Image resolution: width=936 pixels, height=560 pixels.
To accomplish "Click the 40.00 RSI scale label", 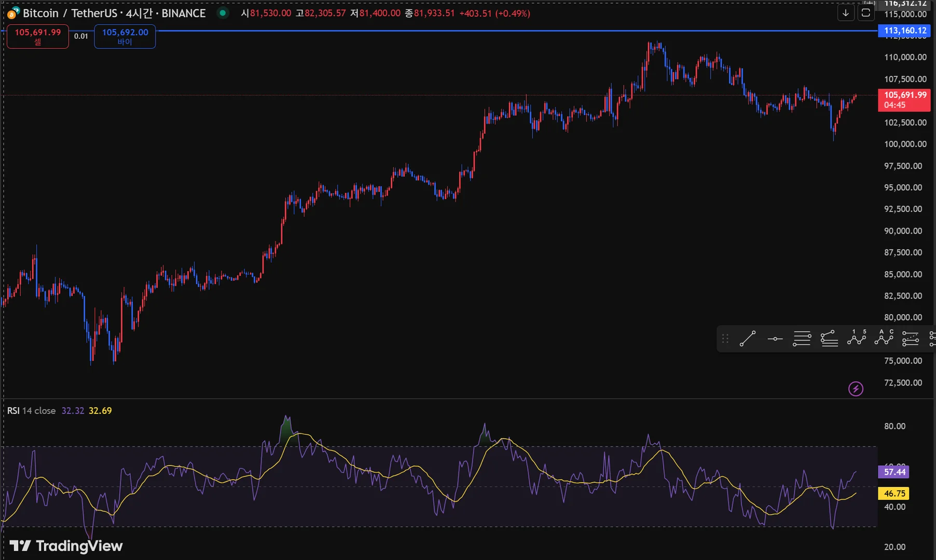I will 894,507.
